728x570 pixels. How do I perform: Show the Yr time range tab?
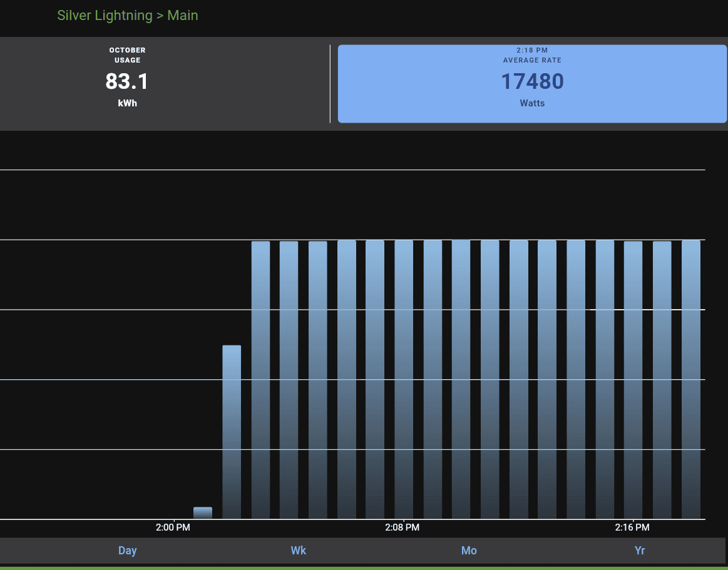coord(640,551)
